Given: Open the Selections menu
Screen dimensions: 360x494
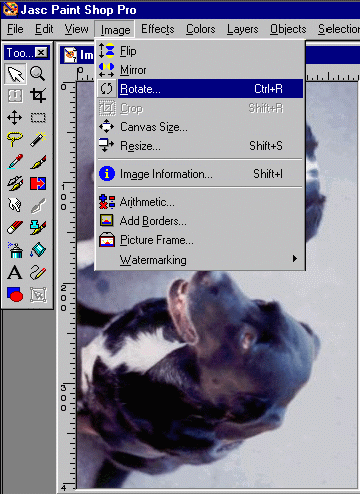Looking at the screenshot, I should tap(338, 29).
